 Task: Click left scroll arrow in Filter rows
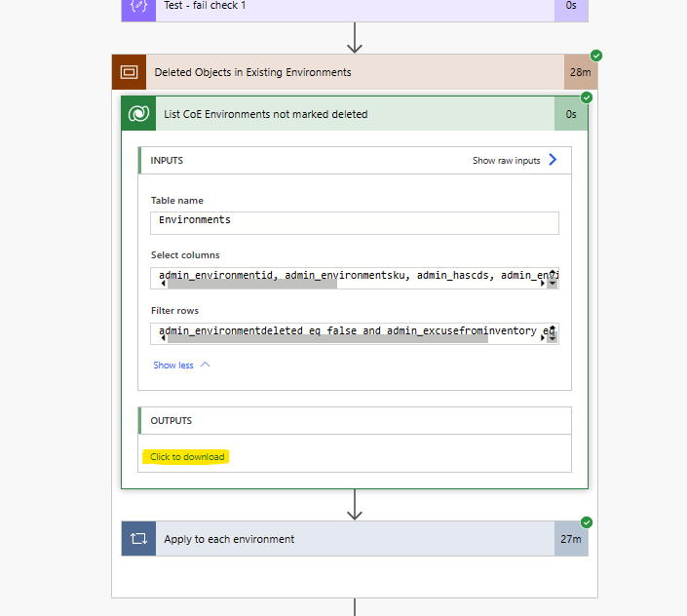pyautogui.click(x=164, y=338)
